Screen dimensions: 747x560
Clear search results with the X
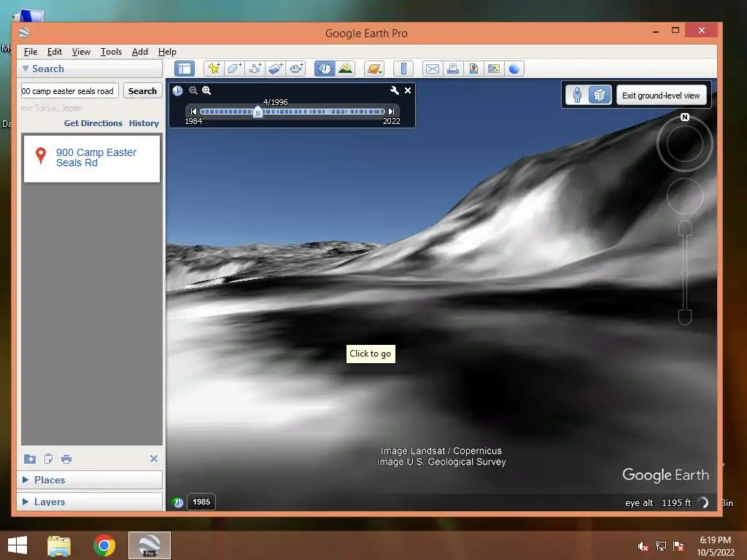[154, 459]
